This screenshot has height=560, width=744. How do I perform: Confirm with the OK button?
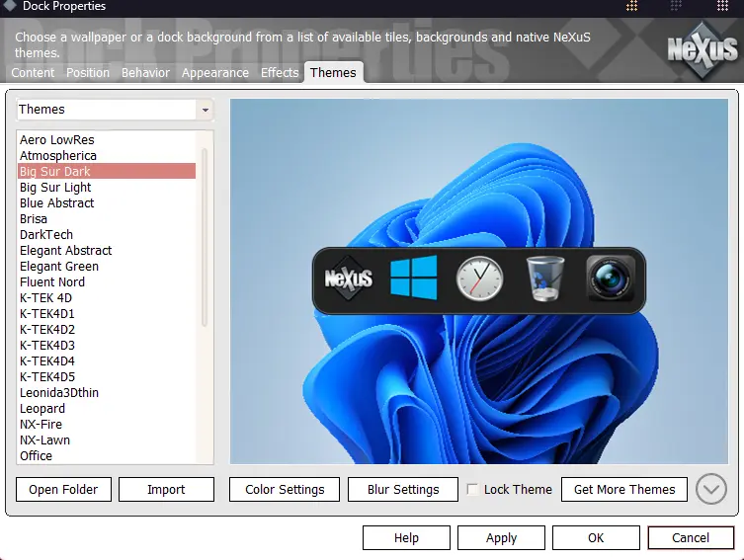pyautogui.click(x=596, y=537)
